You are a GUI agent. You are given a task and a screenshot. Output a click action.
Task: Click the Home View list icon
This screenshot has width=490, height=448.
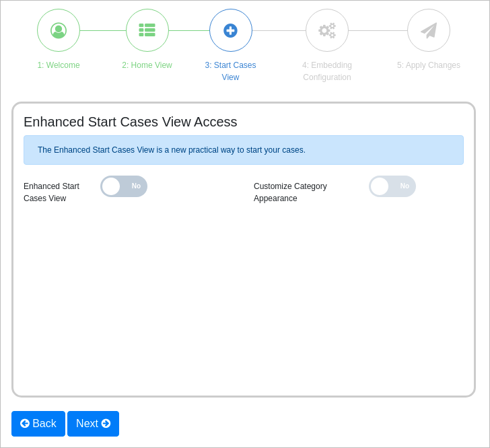pos(147,30)
